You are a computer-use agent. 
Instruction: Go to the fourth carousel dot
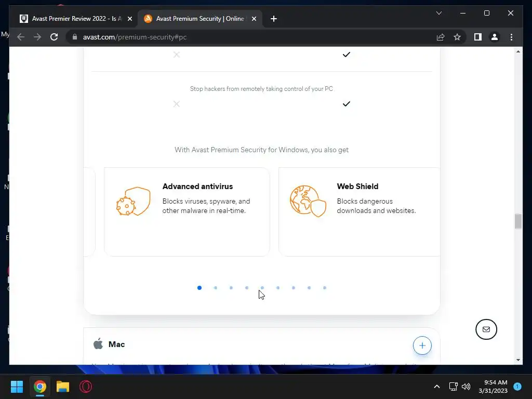coord(247,288)
